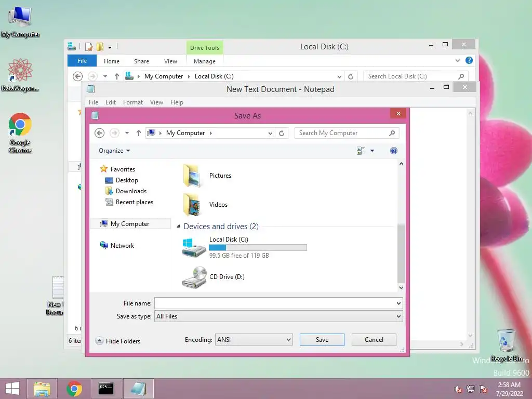532x399 pixels.
Task: Open Google Chrome desktop shortcut
Action: 20,132
